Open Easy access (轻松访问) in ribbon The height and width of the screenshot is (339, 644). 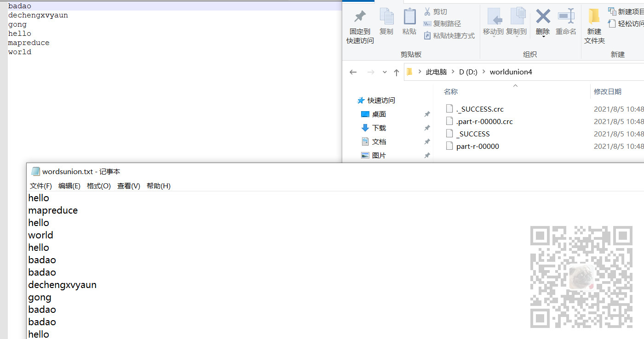coord(626,23)
